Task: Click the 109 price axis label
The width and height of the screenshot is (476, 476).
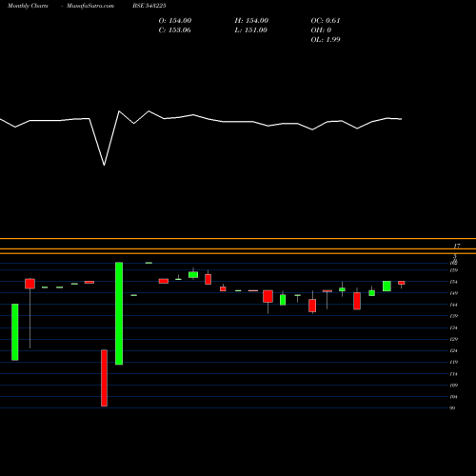Action: 454,386
